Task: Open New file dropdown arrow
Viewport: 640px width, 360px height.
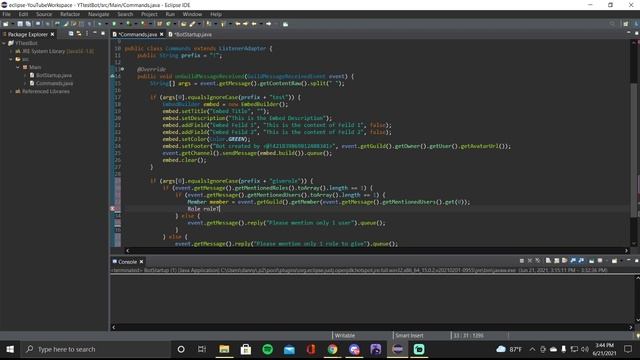Action: [12, 24]
